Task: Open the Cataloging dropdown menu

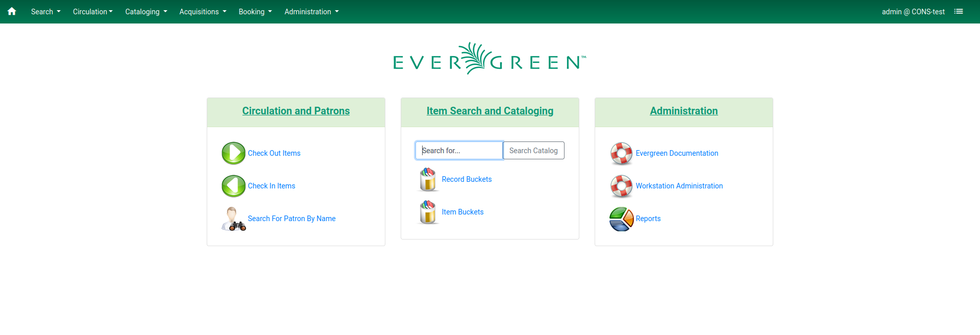Action: (x=146, y=11)
